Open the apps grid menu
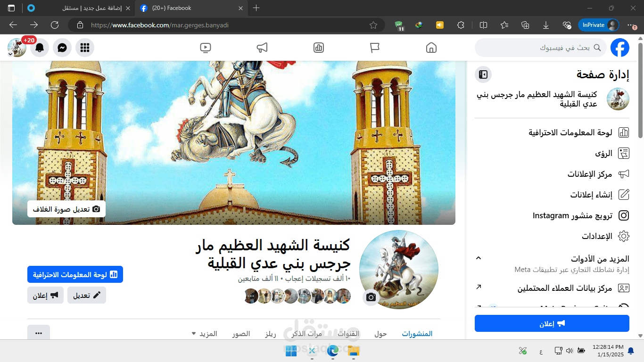Viewport: 644px width, 362px height. point(85,48)
